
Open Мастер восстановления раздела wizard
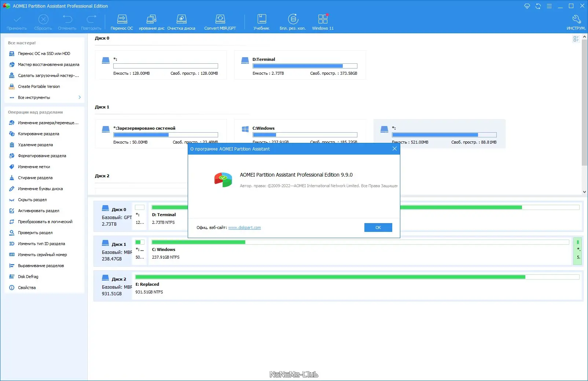tap(44, 64)
